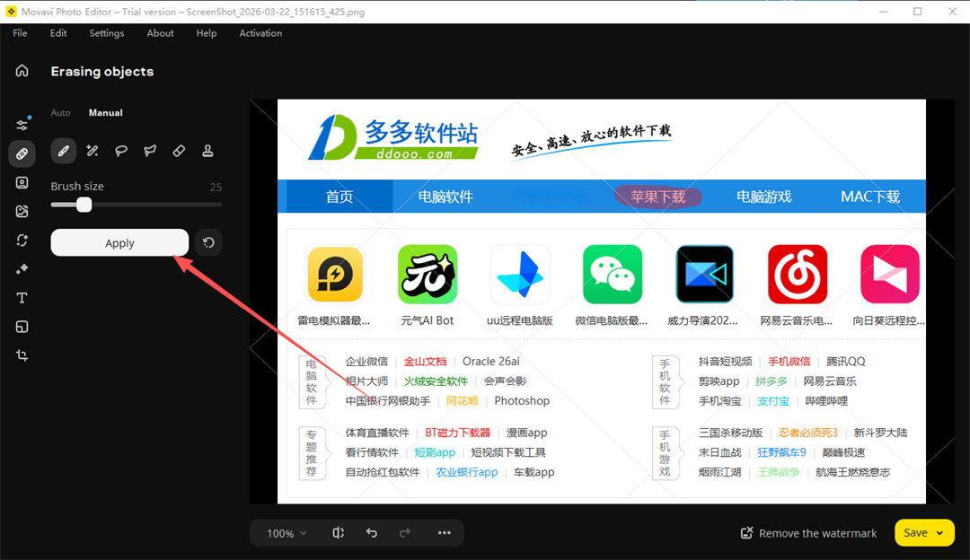
Task: Click the 农业银行app blue text
Action: point(466,472)
